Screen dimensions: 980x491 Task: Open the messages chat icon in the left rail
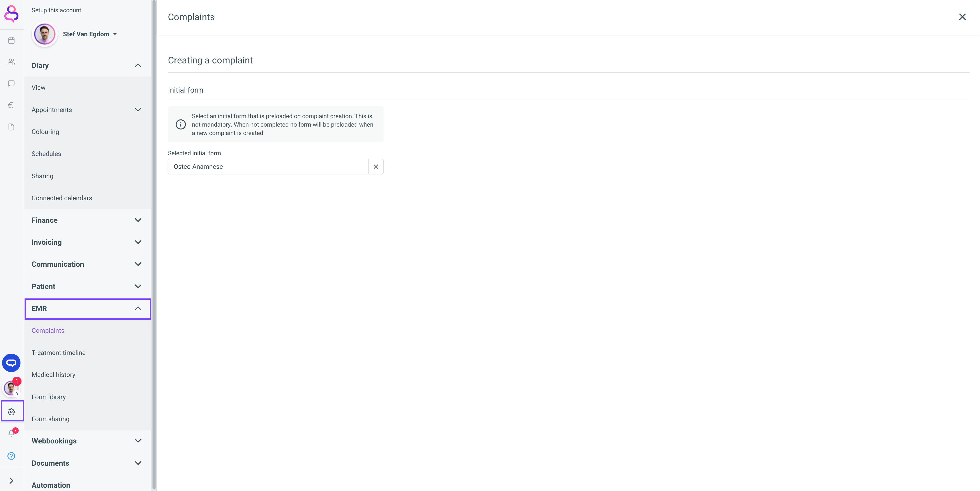tap(12, 83)
